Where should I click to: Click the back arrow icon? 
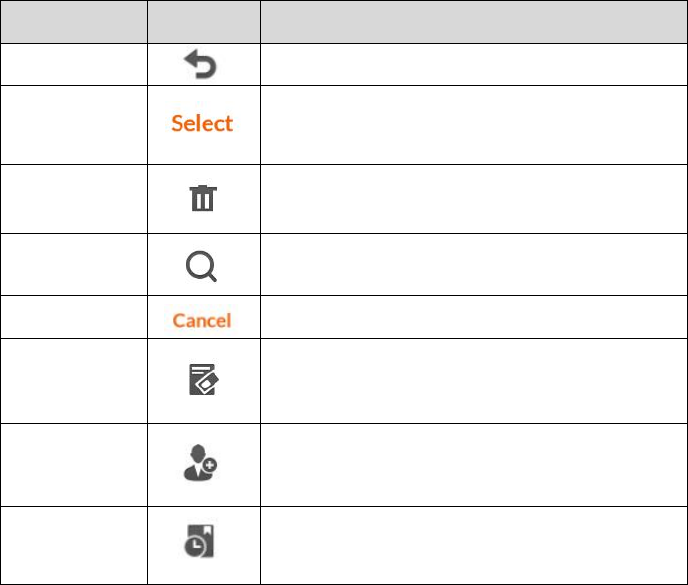click(203, 65)
